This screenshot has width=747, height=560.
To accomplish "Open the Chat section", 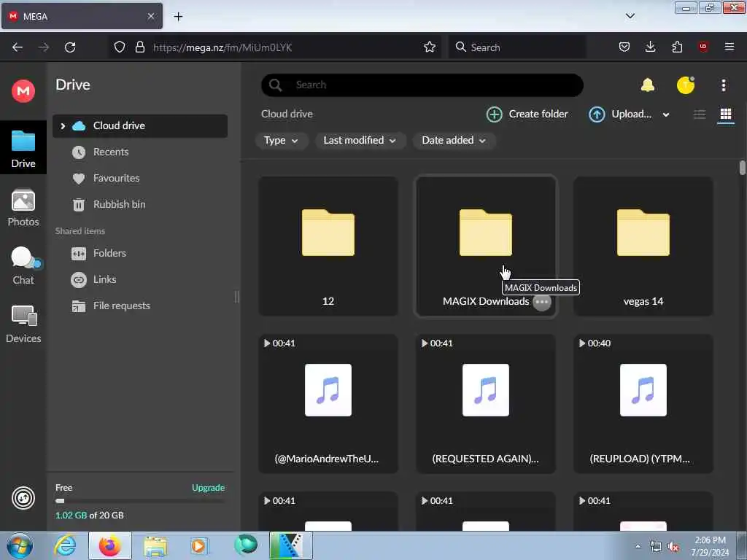I will (x=23, y=265).
